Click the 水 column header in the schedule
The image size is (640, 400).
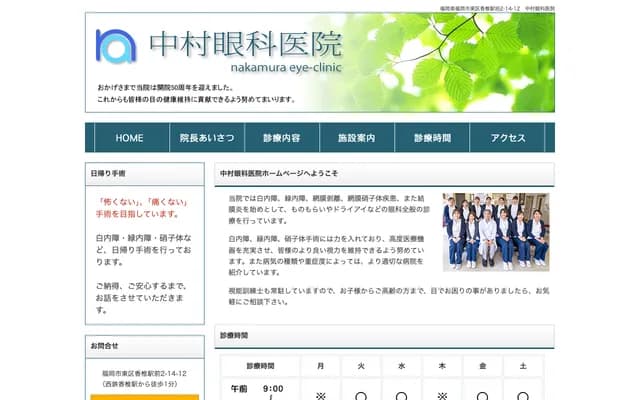click(x=402, y=366)
